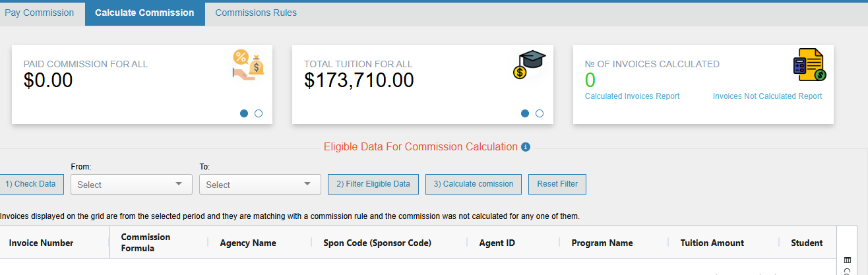Open the To period dropdown

(x=260, y=185)
